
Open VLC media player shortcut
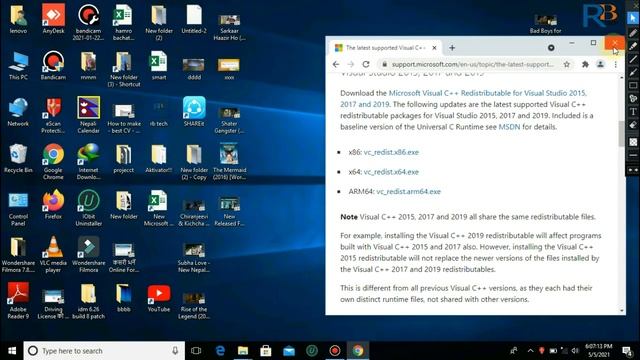coord(53,254)
